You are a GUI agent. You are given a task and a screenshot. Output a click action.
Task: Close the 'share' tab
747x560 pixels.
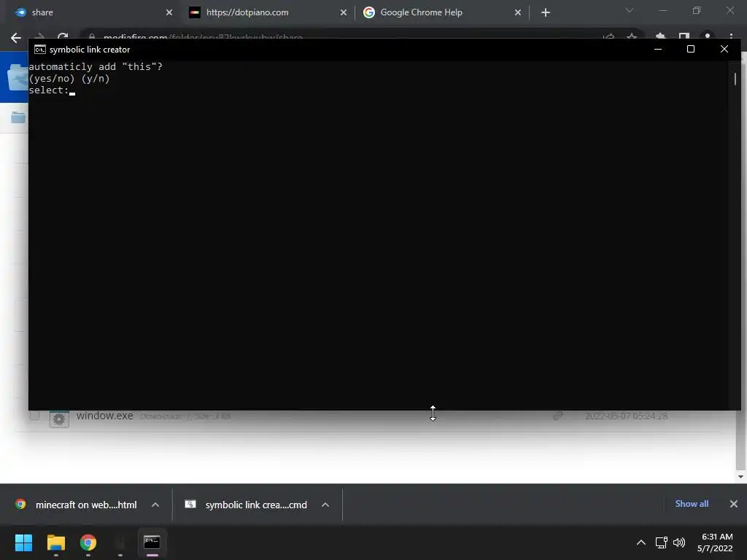[169, 12]
